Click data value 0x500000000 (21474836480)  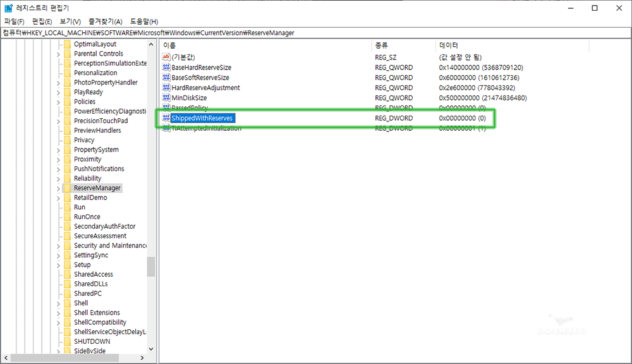pos(482,97)
